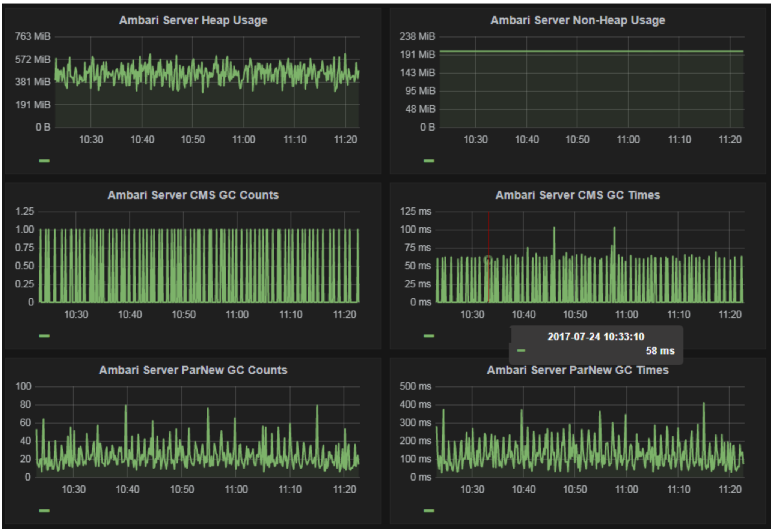Expand the Ambari Server CMS GC Counts title
The image size is (775, 532).
(x=193, y=195)
